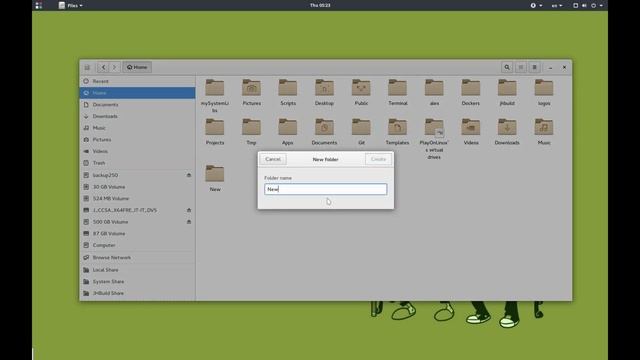Image resolution: width=640 pixels, height=360 pixels.
Task: Cancel the New Folder dialog
Action: (x=273, y=159)
